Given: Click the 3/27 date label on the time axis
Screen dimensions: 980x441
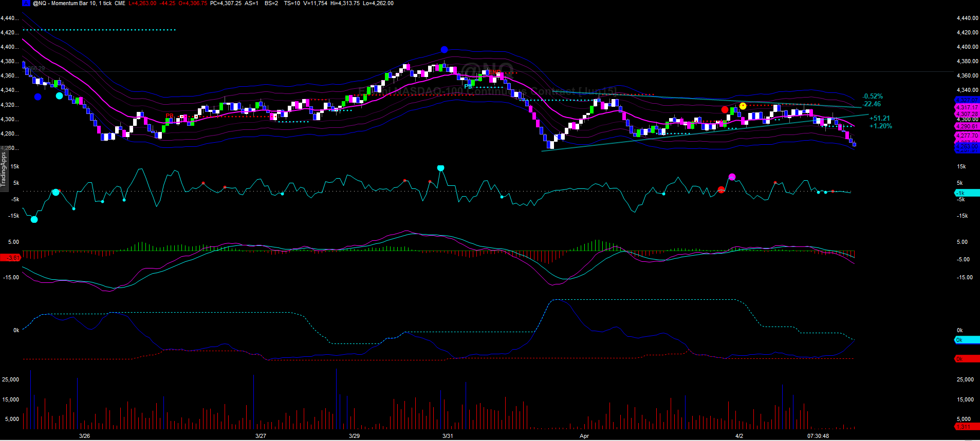Looking at the screenshot, I should click(261, 436).
